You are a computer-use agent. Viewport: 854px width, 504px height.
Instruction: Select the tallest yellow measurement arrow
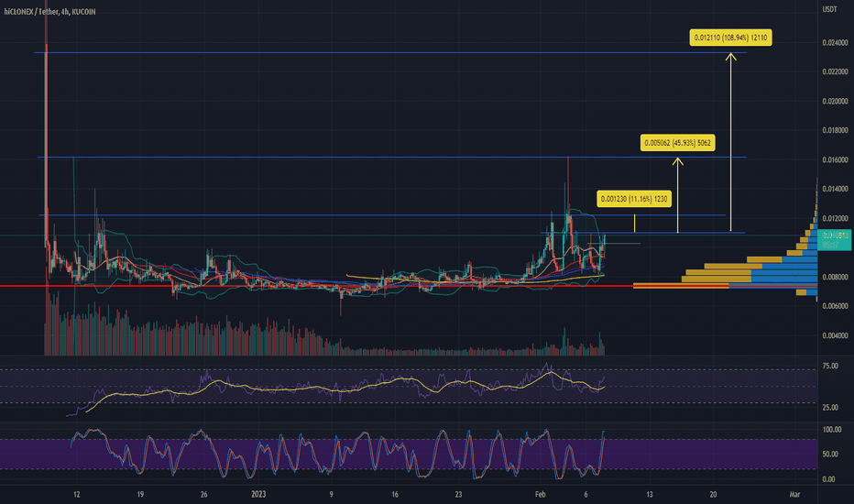(731, 142)
